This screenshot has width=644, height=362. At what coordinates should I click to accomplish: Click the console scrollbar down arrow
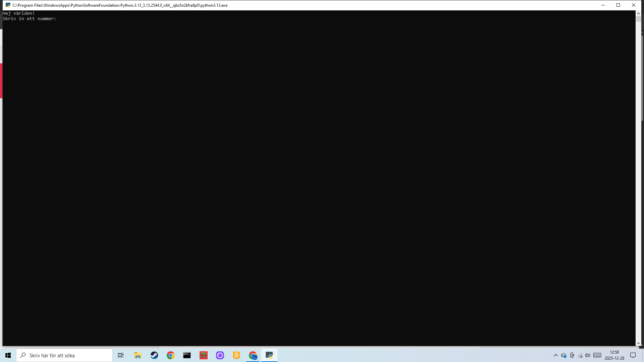[x=638, y=343]
